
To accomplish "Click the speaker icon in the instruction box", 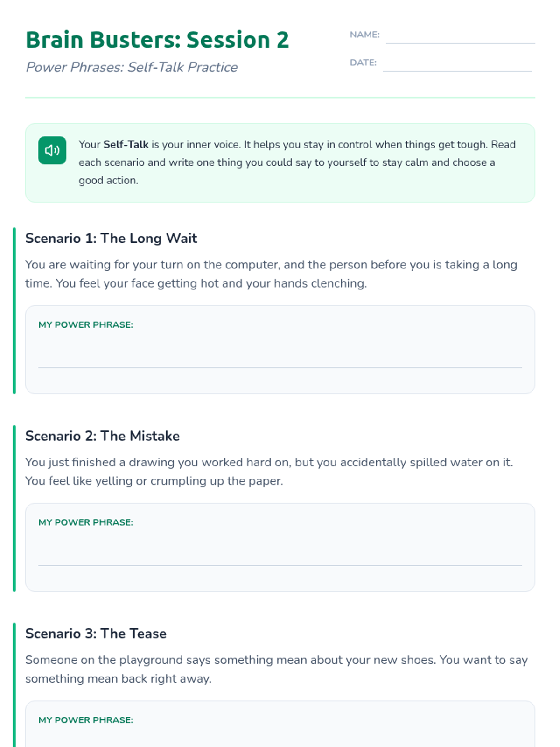I will coord(52,150).
